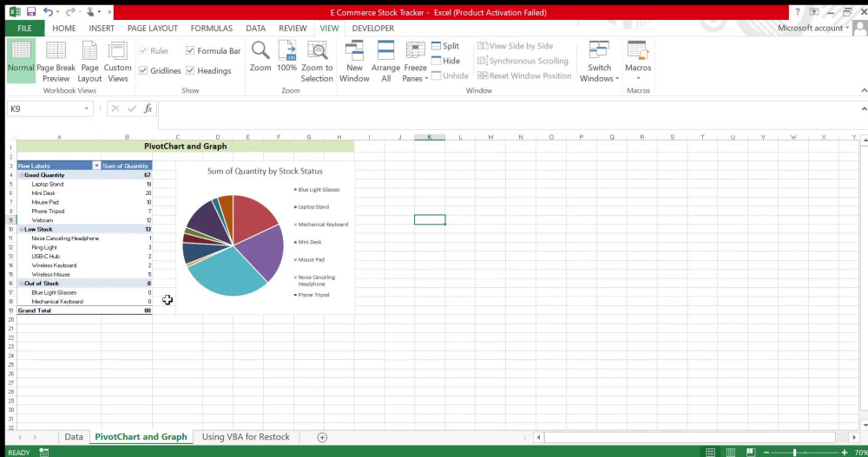
Task: Toggle the Ruler checkbox
Action: (143, 50)
